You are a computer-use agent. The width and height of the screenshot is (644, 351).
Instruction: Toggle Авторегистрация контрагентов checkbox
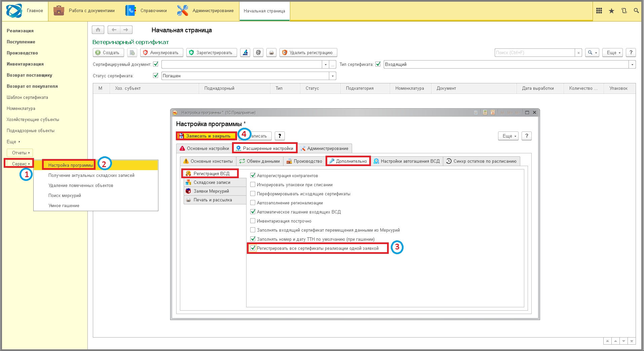point(253,175)
